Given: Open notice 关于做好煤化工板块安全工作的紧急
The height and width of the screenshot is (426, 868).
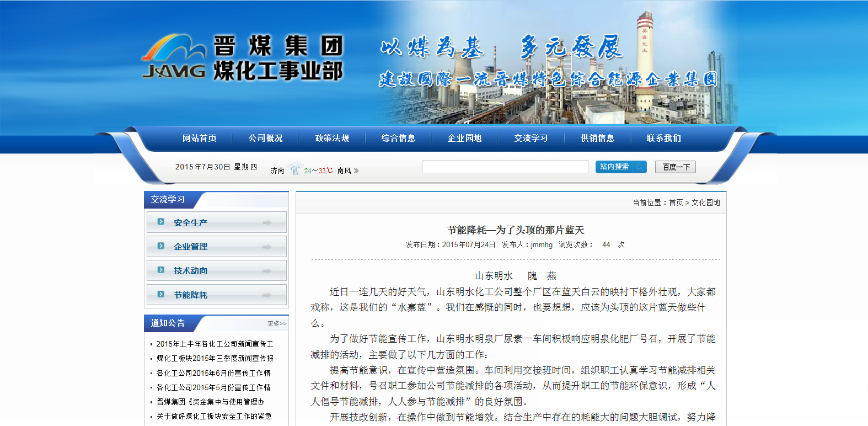Looking at the screenshot, I should point(214,417).
